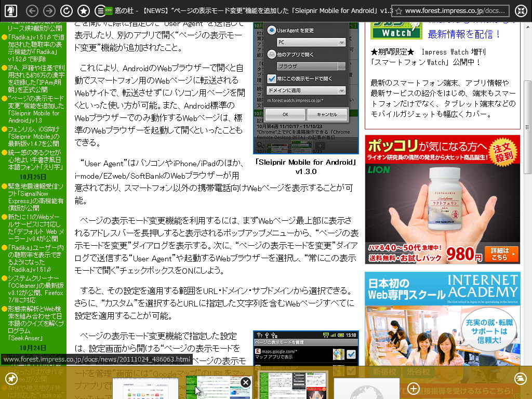Select the 他のアプリで開く radio button
The width and height of the screenshot is (532, 399).
272,55
